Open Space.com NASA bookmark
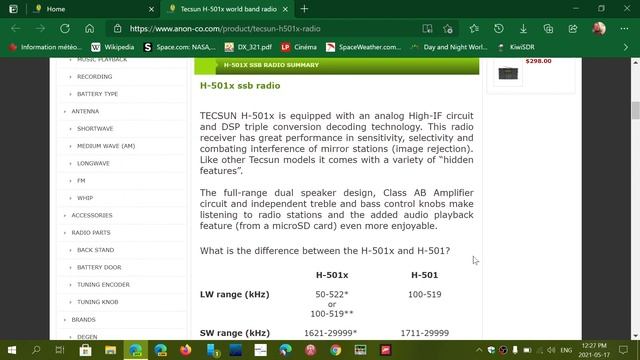This screenshot has height=360, width=640. (180, 47)
